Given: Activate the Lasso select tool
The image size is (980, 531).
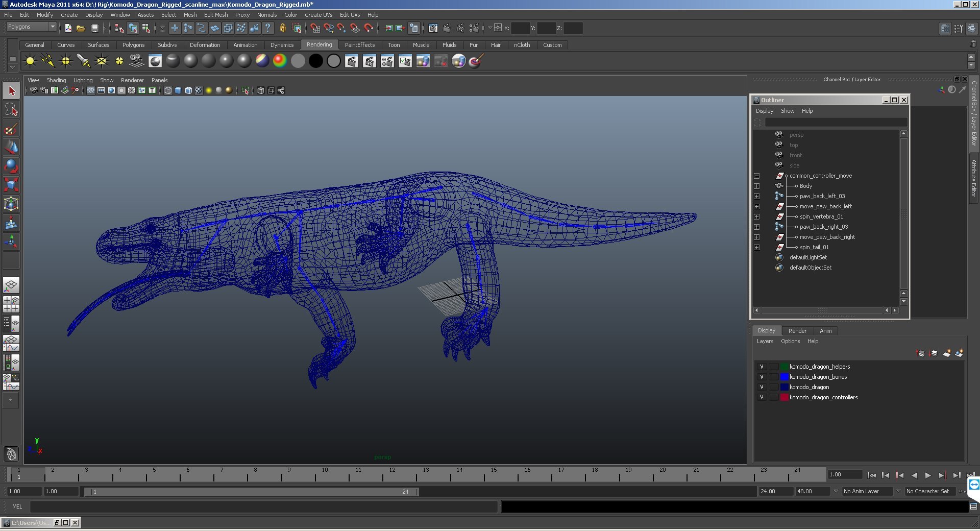Looking at the screenshot, I should pyautogui.click(x=11, y=110).
